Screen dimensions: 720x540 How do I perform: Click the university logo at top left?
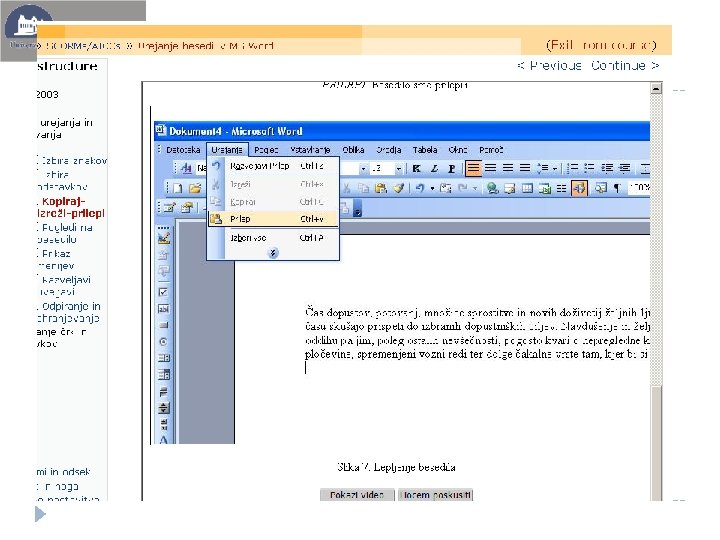[x=28, y=27]
